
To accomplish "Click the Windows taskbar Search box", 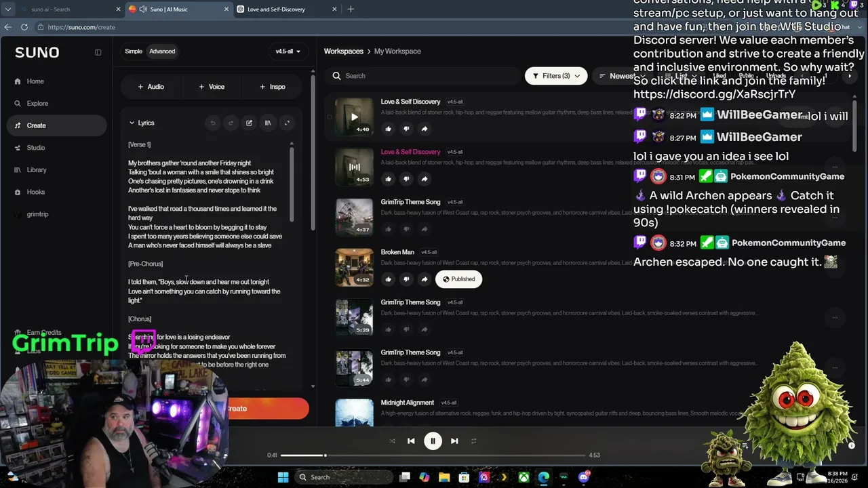I will pos(344,477).
